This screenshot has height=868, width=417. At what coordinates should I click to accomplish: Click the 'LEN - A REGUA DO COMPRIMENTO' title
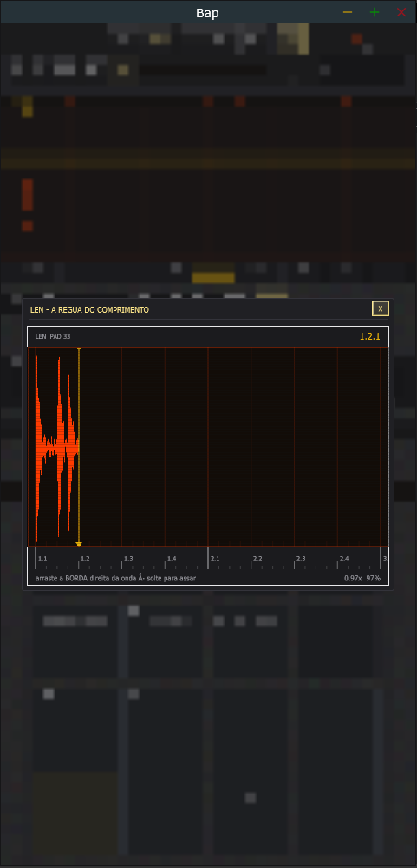[89, 310]
